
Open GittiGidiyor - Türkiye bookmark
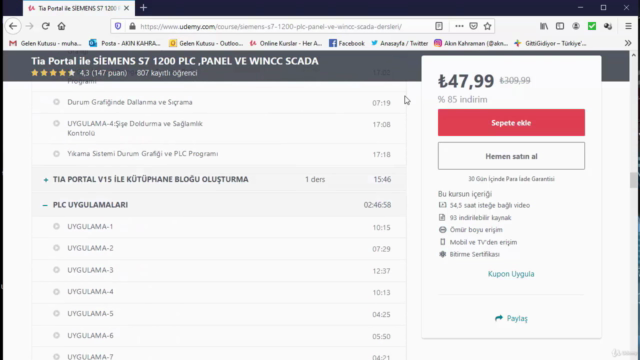tap(550, 43)
